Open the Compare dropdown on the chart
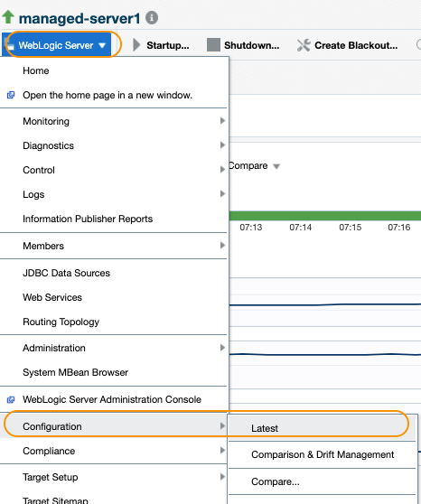The height and width of the screenshot is (504, 421). click(255, 166)
